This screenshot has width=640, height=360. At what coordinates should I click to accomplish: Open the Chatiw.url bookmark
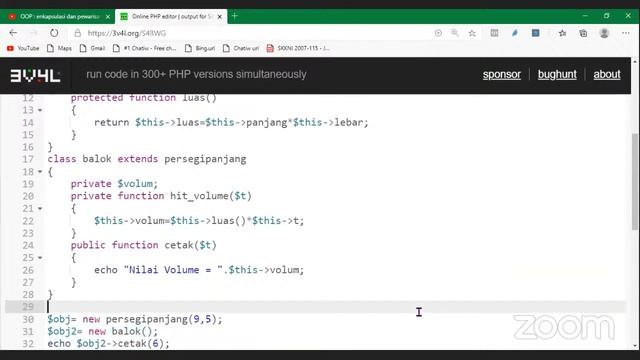point(241,48)
